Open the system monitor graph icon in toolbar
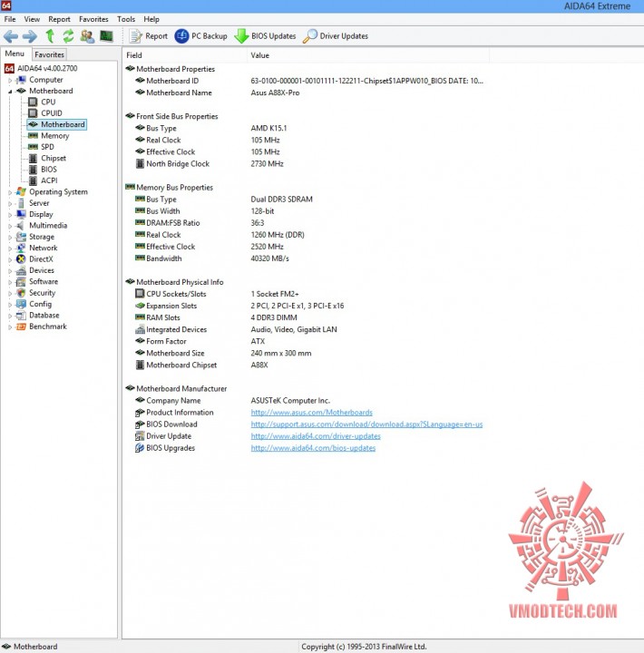This screenshot has width=644, height=653. [x=106, y=36]
